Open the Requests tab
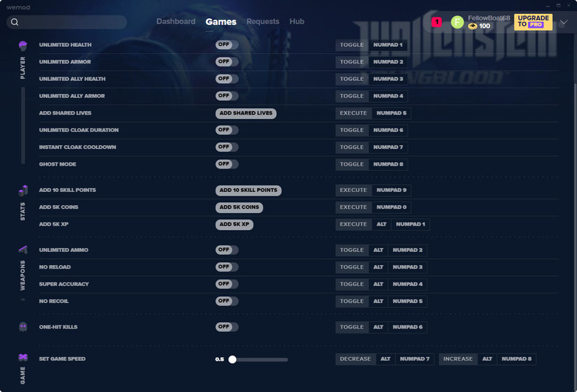This screenshot has height=392, width=577. coord(263,22)
